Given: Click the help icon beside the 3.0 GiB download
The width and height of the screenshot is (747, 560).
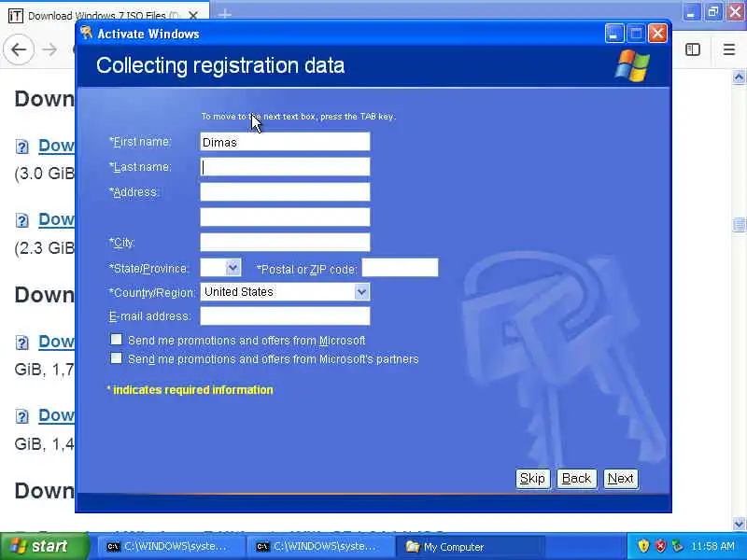Looking at the screenshot, I should 21,147.
